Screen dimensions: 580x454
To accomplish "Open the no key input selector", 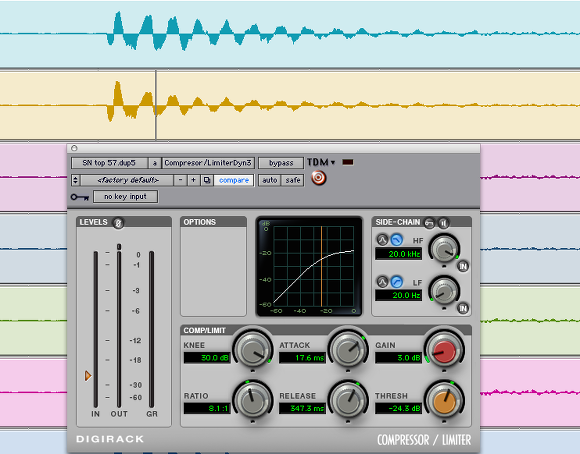I will pyautogui.click(x=125, y=196).
